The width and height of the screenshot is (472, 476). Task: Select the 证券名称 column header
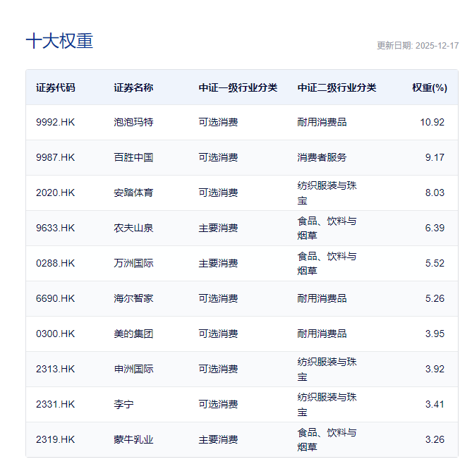pos(133,88)
